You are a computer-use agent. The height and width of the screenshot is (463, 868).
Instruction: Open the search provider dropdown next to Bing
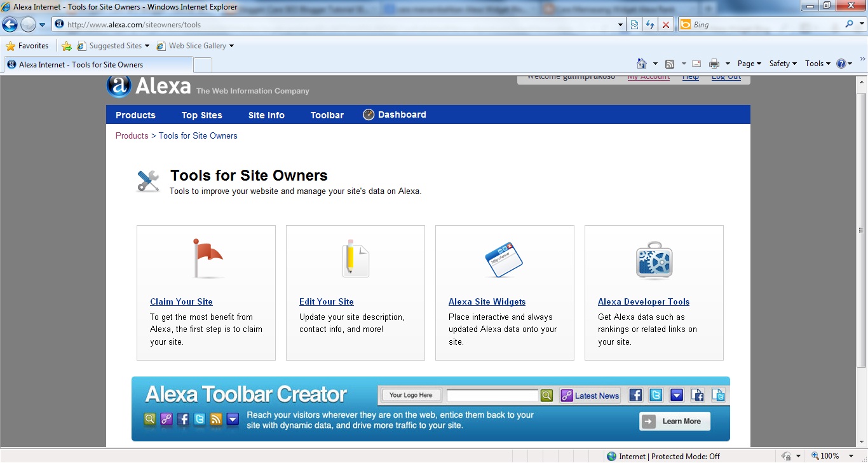click(x=862, y=24)
